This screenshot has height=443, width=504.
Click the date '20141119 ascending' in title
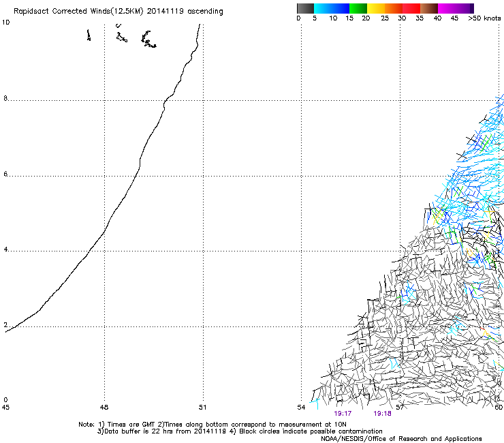[x=185, y=12]
